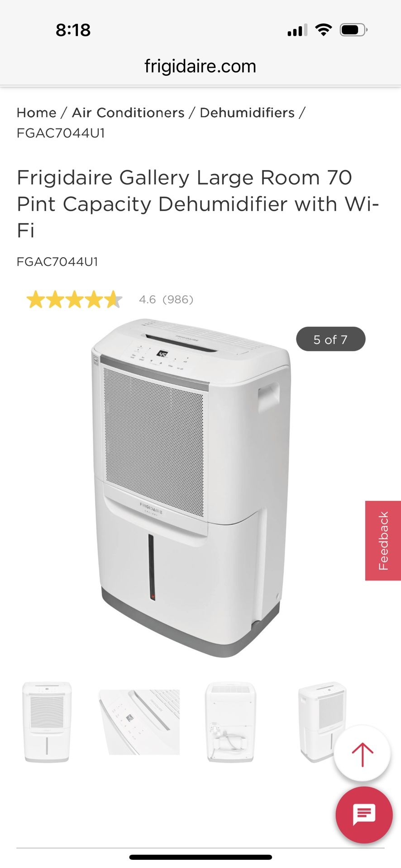Open the Dehumidifiers breadcrumb link
401x868 pixels.
(247, 113)
